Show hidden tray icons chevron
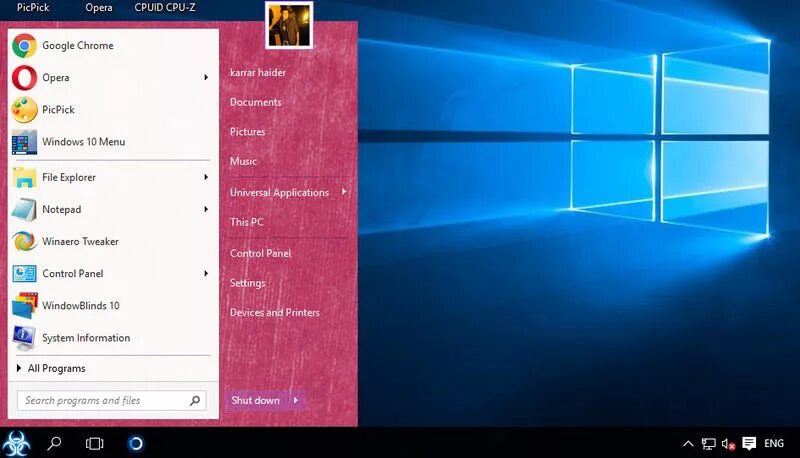The image size is (800, 458). click(x=688, y=444)
